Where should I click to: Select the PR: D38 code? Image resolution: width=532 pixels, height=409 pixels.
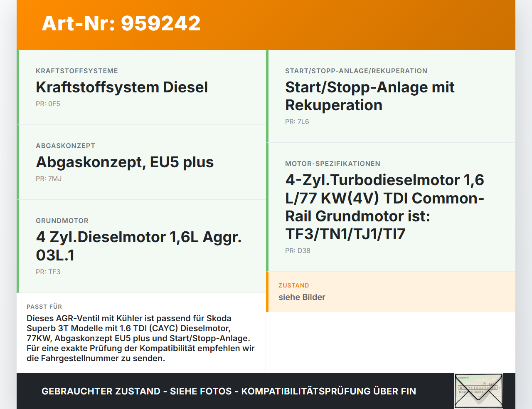[x=298, y=250]
